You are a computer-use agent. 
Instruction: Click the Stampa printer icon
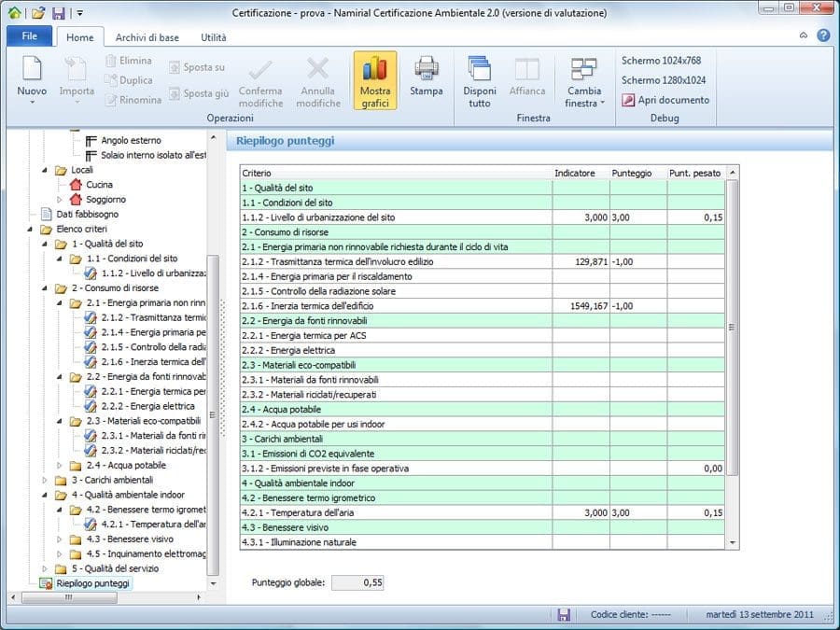point(427,68)
